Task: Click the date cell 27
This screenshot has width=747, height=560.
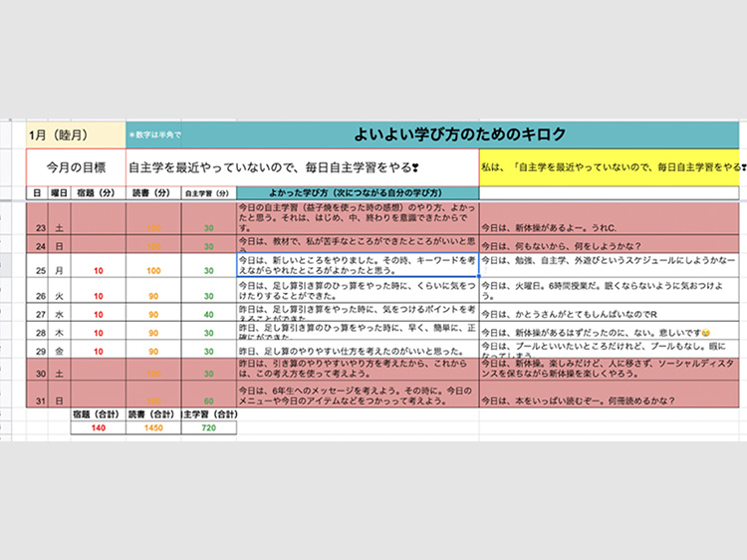Action: click(x=37, y=312)
